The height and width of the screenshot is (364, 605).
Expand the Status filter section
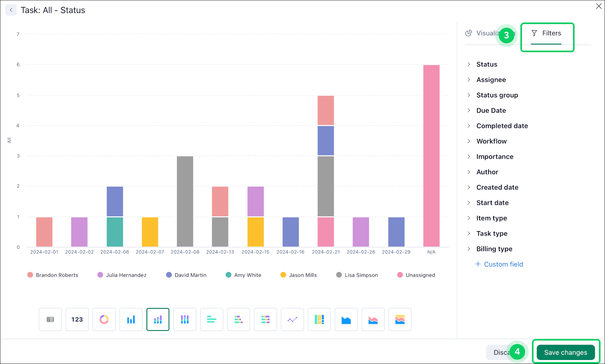coord(486,64)
